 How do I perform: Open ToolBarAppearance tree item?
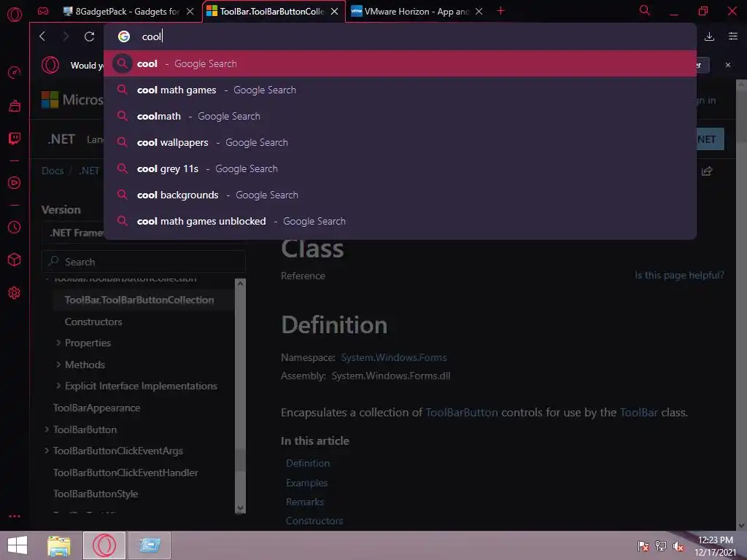(97, 408)
